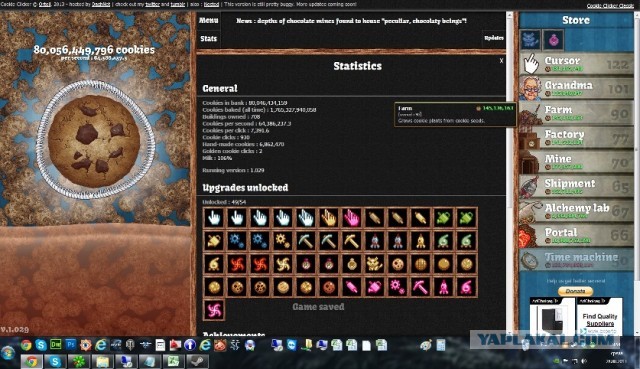Select the golden pocket watch upgrade
The height and width of the screenshot is (369, 640).
point(351,265)
